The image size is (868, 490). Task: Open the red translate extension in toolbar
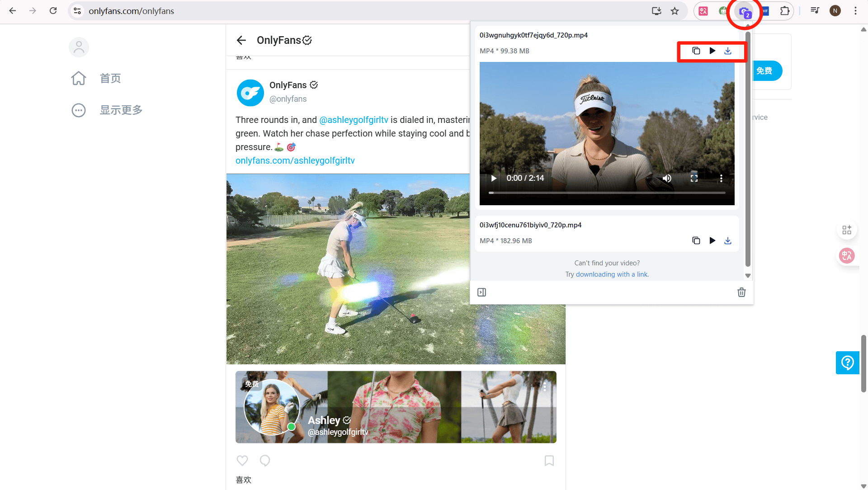point(703,11)
